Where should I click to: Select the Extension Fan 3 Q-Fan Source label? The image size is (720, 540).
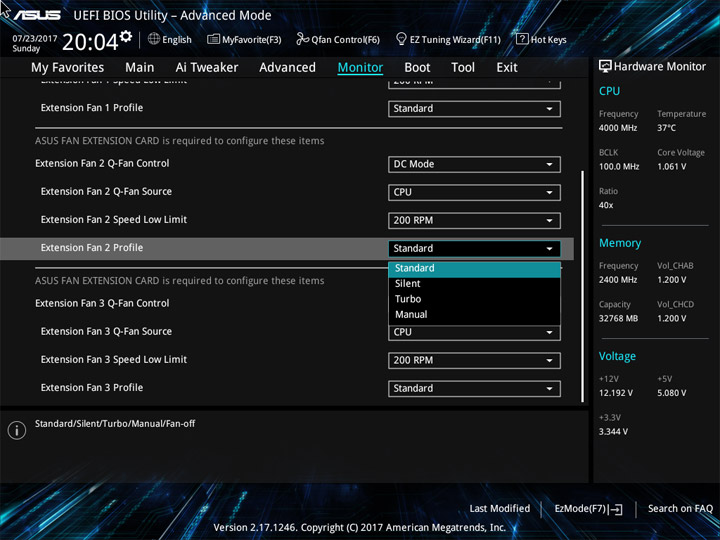pyautogui.click(x=106, y=331)
